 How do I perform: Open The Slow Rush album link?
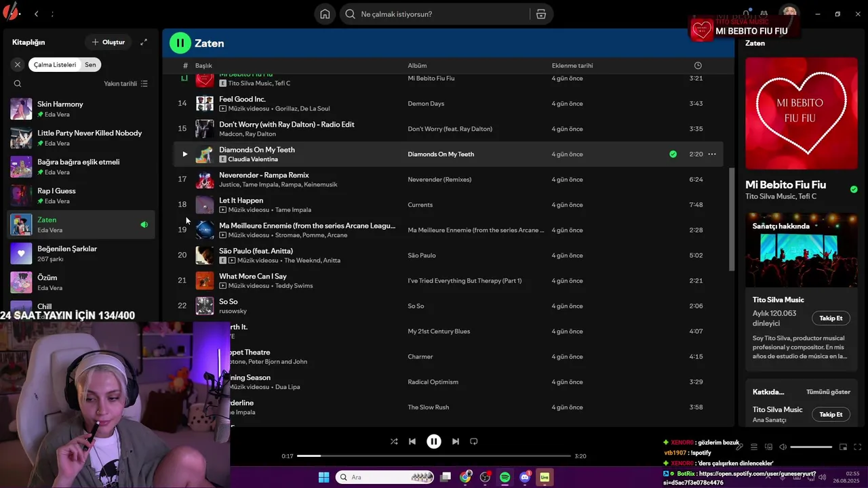pos(429,407)
